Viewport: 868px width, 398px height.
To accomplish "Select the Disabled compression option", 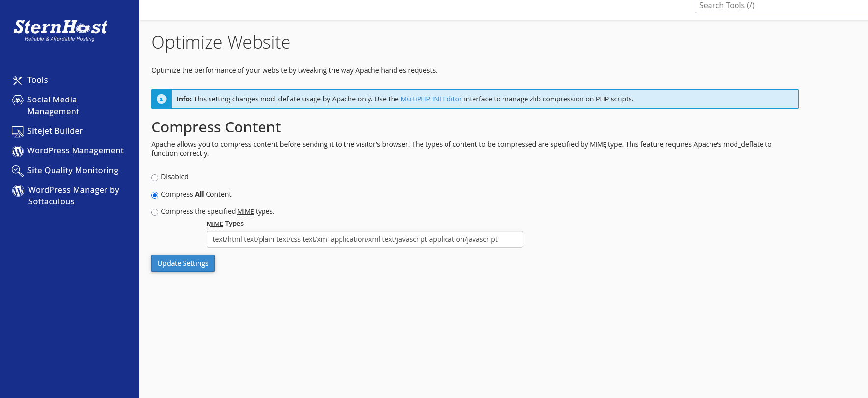I will click(x=155, y=178).
